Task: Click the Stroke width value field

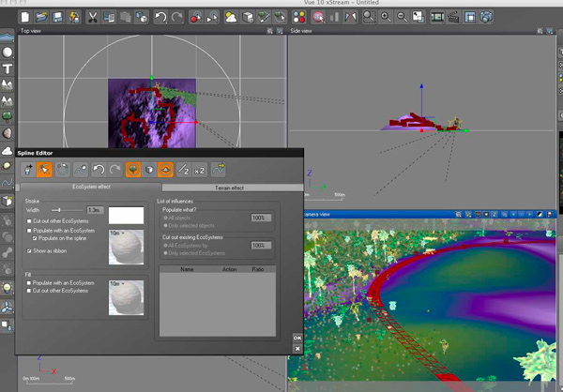Action: [94, 210]
